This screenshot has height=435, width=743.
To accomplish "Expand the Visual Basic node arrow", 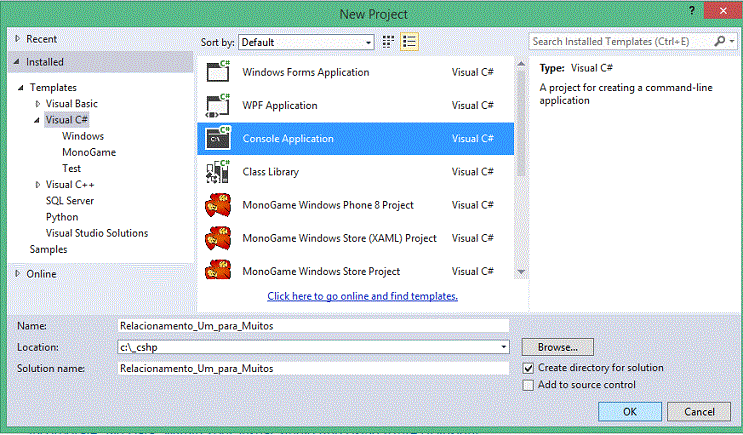I will [x=38, y=104].
